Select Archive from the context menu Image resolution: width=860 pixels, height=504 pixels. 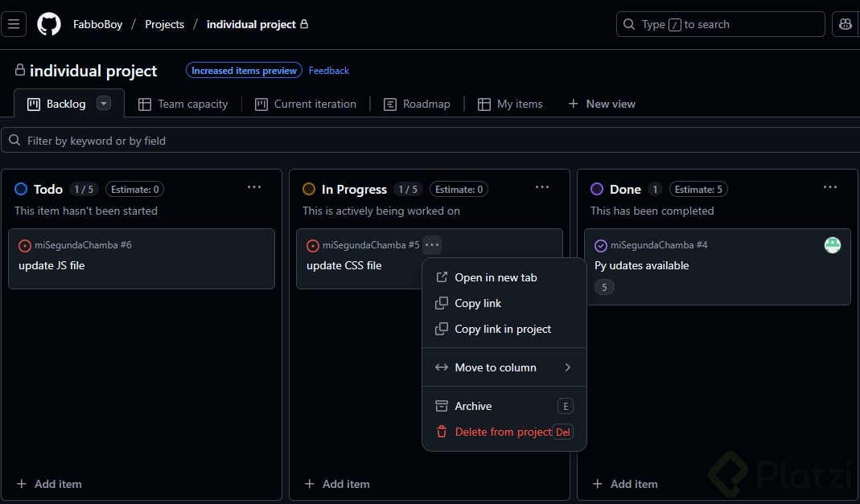[473, 406]
